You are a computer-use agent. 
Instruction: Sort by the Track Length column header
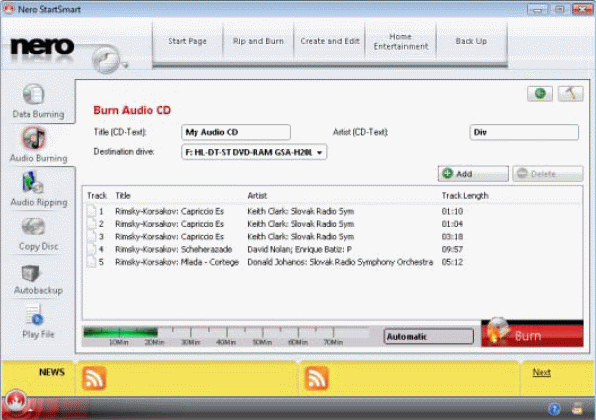click(x=465, y=195)
